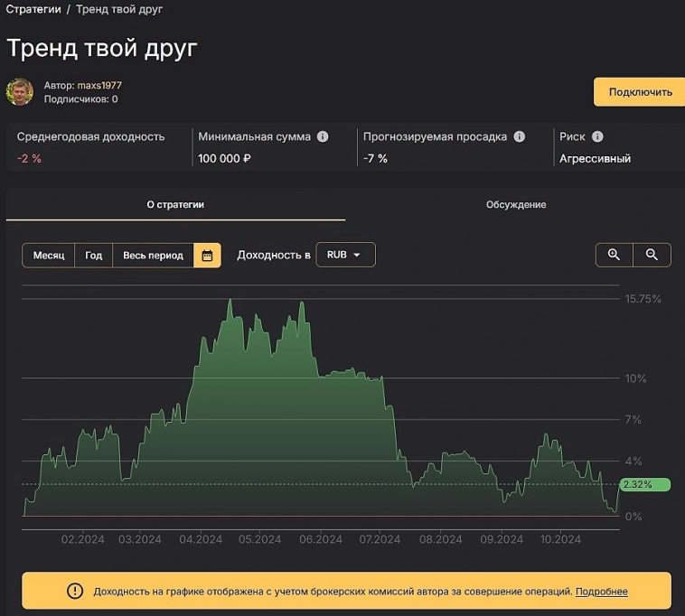Click info icon next to Прогнозируемая просадка

point(519,137)
